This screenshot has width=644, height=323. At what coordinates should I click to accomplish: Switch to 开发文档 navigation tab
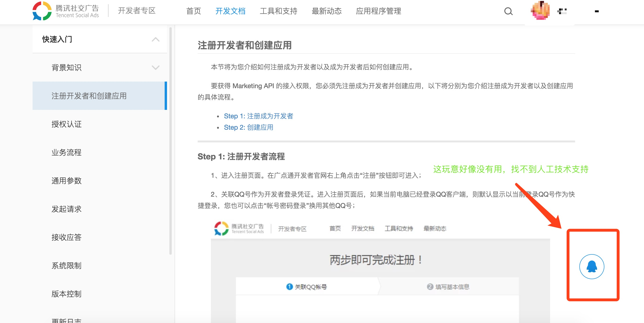click(x=230, y=11)
